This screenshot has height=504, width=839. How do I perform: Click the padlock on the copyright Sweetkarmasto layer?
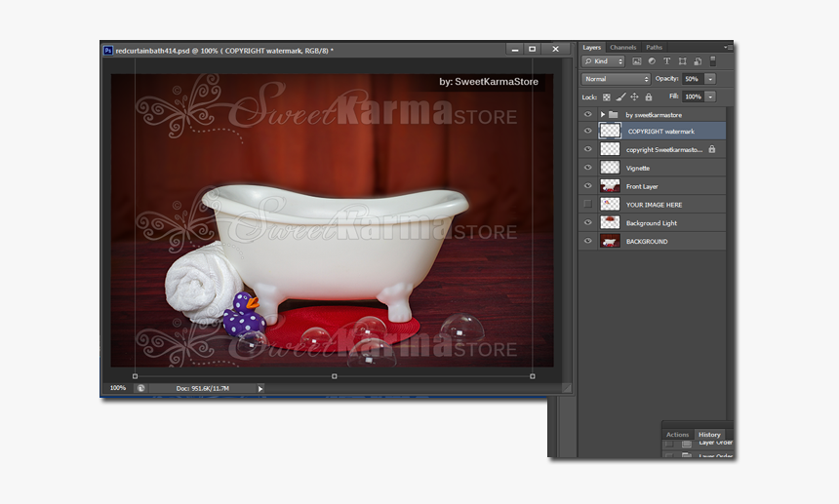(x=711, y=149)
